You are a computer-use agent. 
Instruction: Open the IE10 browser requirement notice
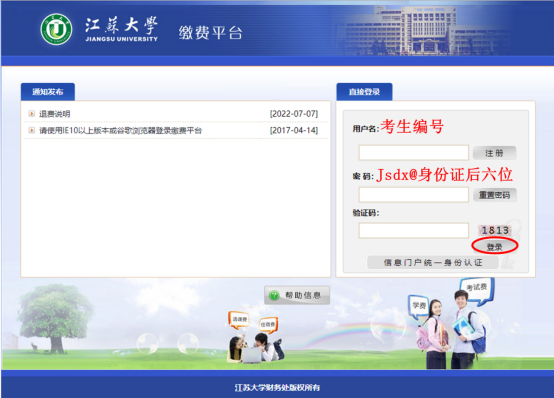tap(120, 130)
